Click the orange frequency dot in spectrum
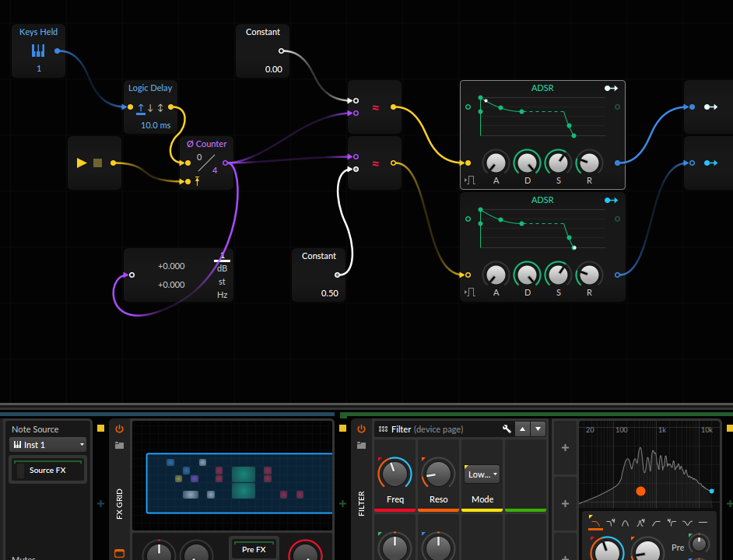 click(640, 491)
